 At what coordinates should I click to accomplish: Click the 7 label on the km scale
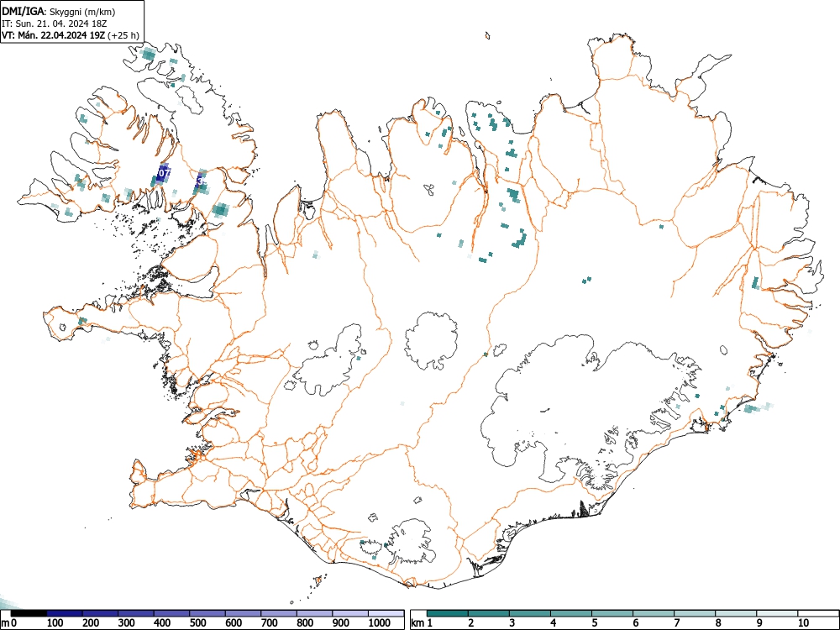677,623
